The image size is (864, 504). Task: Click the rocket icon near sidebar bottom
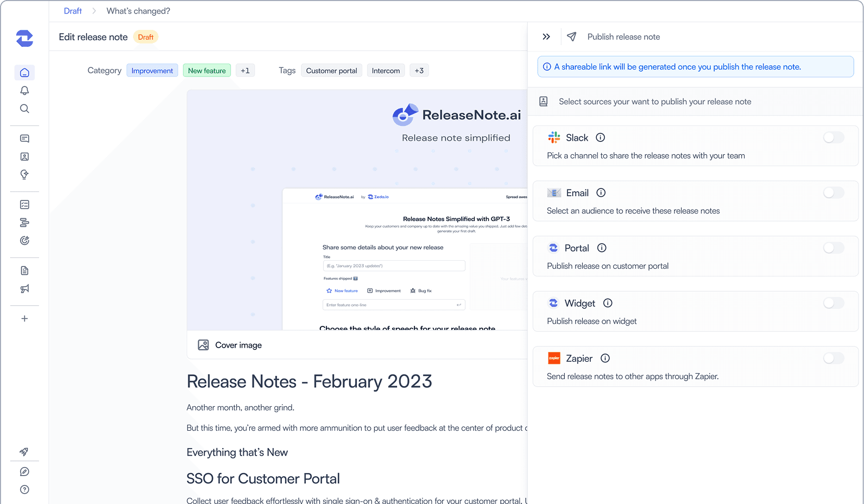[24, 452]
